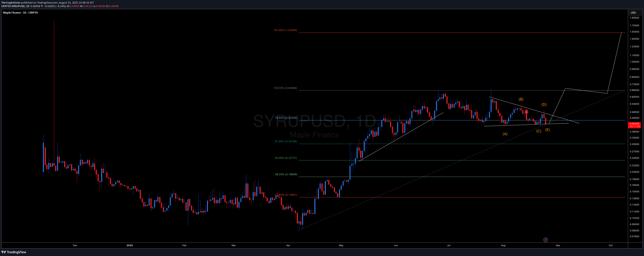Select the 61.80% (0.30198) Fibonacci label
The height and width of the screenshot is (256, 644).
tap(286, 141)
